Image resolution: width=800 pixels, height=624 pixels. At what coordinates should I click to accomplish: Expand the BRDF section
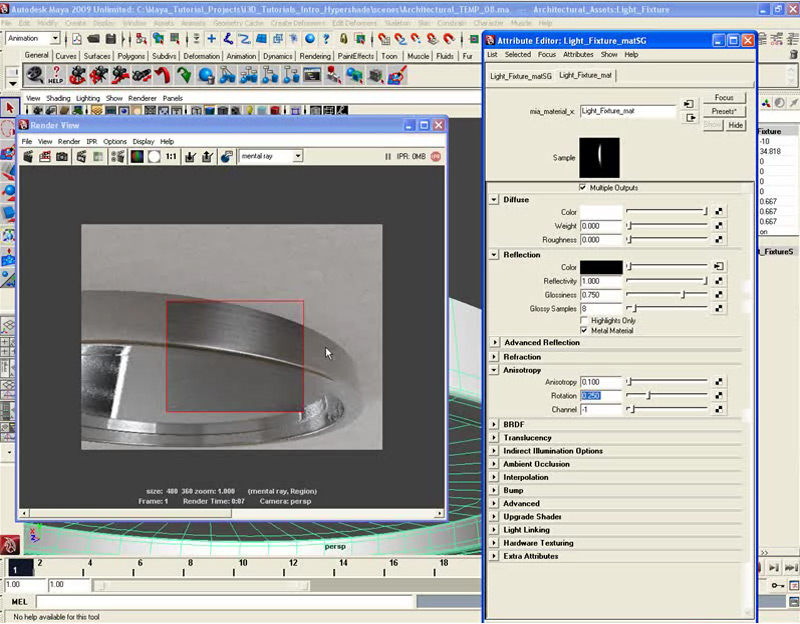[494, 423]
